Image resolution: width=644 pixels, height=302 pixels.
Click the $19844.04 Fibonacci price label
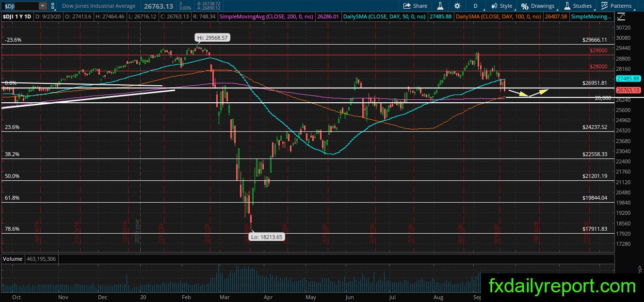tap(595, 198)
